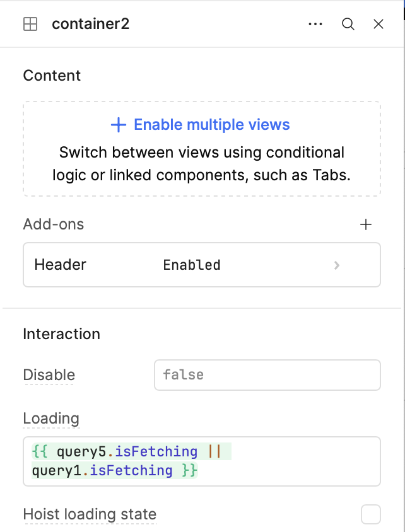The height and width of the screenshot is (532, 405).
Task: Click the dashed multiple views description box
Action: click(x=202, y=149)
